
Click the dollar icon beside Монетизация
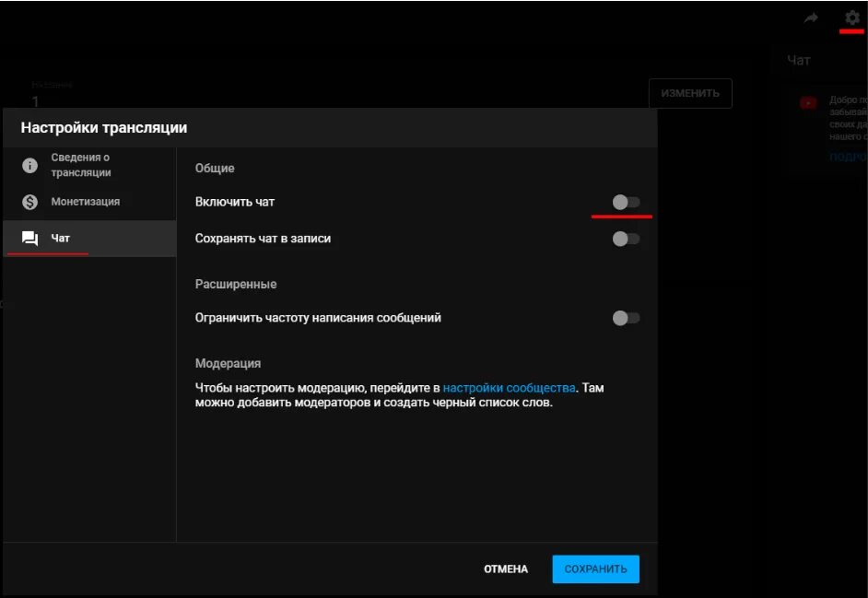coord(29,202)
